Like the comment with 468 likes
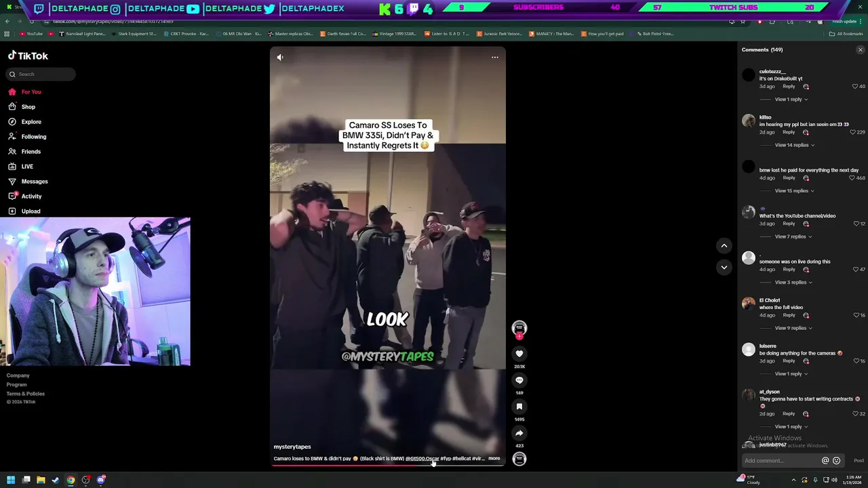Screen dimensions: 868x488 pos(852,178)
